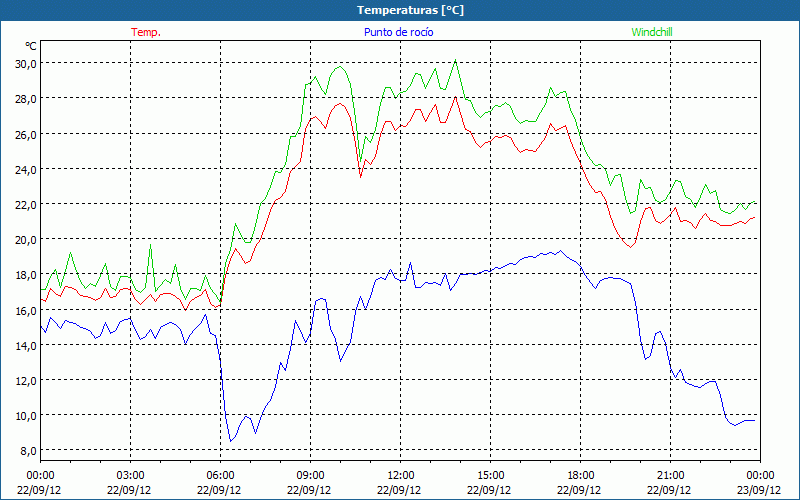Click the '24,0' y-axis value
This screenshot has height=500, width=800.
[x=26, y=169]
